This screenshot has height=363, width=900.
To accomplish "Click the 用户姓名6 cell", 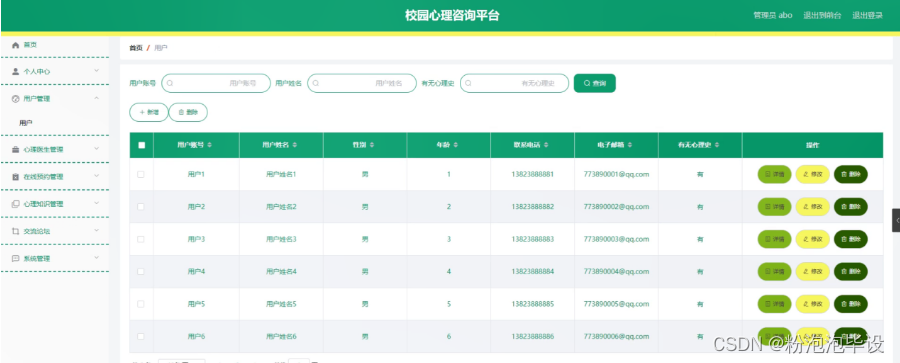I will (281, 336).
